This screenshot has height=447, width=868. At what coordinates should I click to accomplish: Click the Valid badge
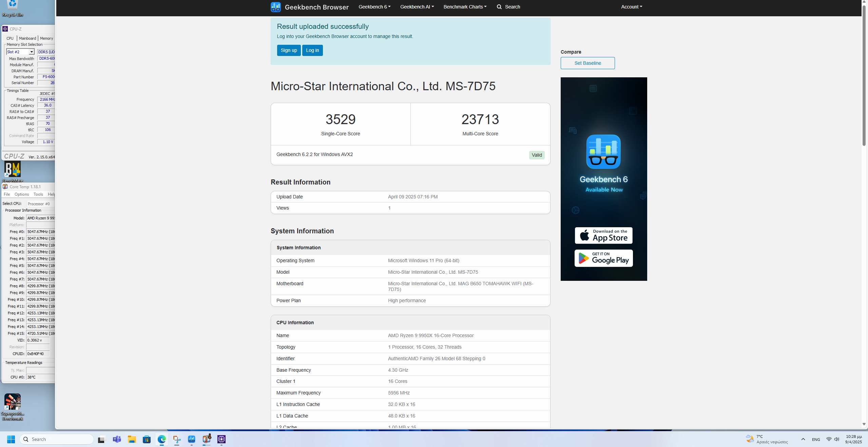pos(537,155)
